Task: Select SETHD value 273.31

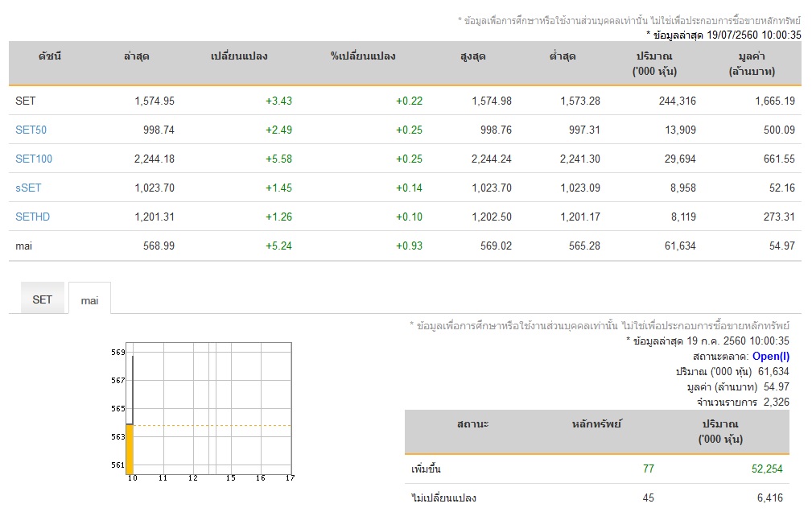Action: [779, 217]
